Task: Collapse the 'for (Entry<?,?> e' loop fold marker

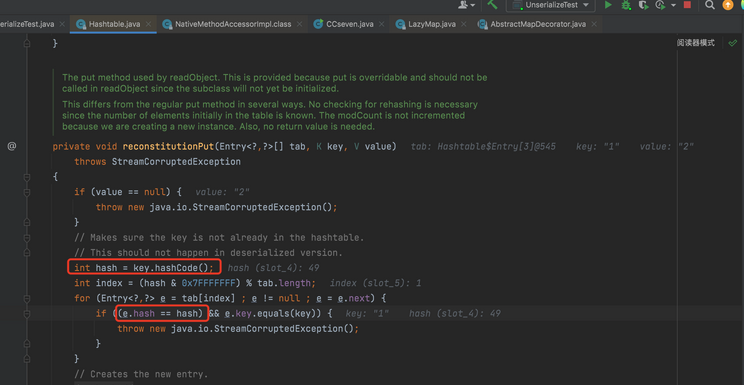Action: click(27, 299)
